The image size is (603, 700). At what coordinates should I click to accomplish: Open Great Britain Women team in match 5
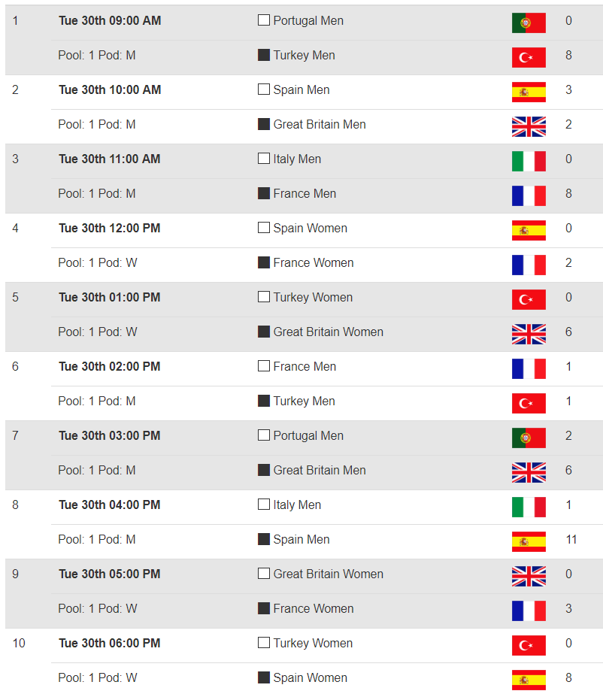328,332
